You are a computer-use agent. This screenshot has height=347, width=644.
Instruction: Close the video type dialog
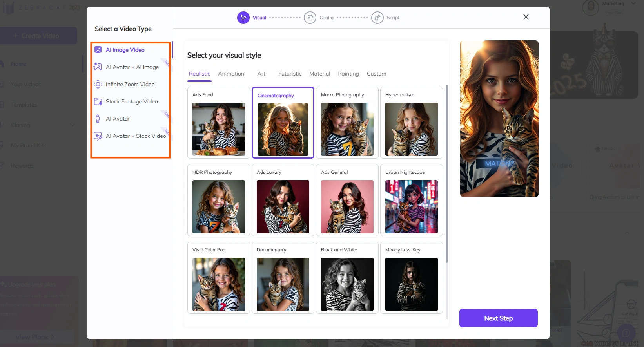pyautogui.click(x=526, y=17)
